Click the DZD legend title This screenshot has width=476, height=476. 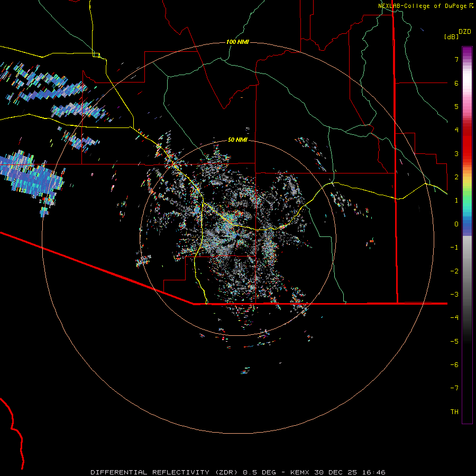point(465,32)
